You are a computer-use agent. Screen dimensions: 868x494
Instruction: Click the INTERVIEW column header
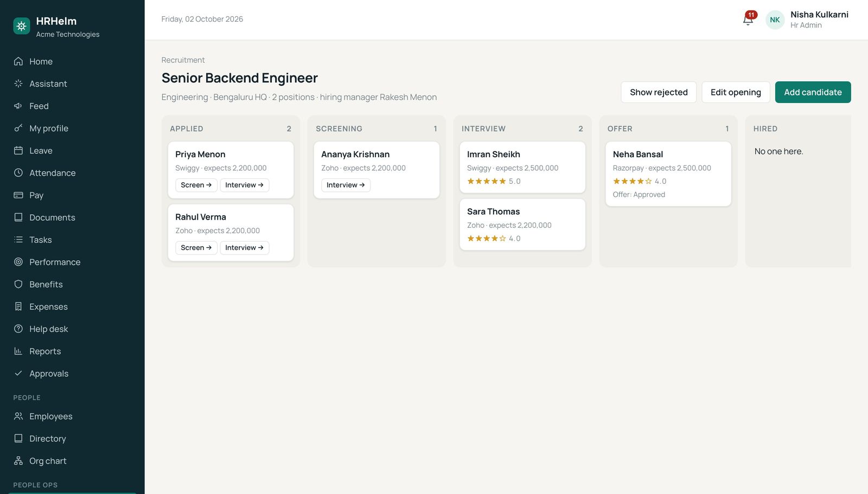click(483, 129)
